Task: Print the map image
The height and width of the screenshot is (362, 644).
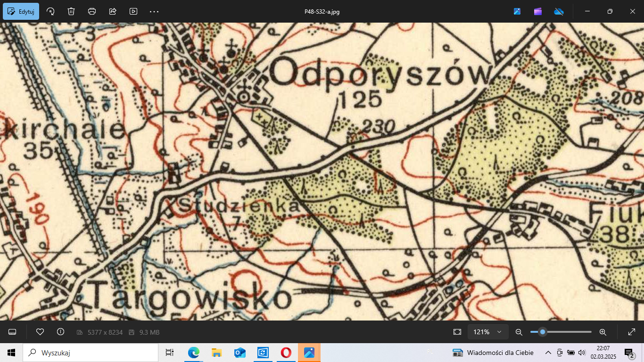Action: tap(92, 11)
